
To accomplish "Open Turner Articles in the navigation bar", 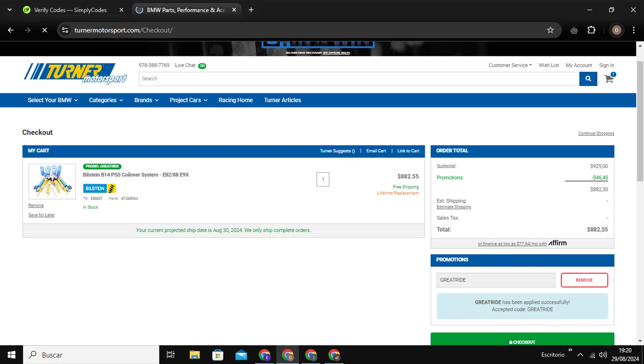I will 283,100.
